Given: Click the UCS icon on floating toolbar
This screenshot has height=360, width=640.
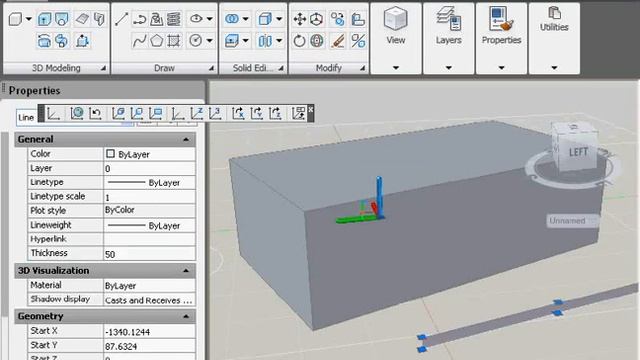Looking at the screenshot, I should tap(54, 113).
